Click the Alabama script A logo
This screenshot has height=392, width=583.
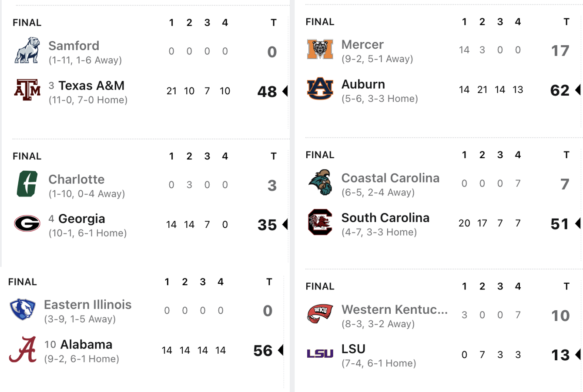click(x=23, y=349)
